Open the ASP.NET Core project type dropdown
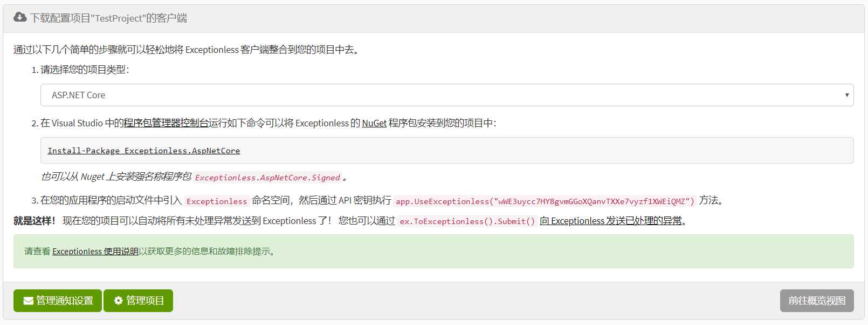Image resolution: width=868 pixels, height=325 pixels. pos(447,95)
